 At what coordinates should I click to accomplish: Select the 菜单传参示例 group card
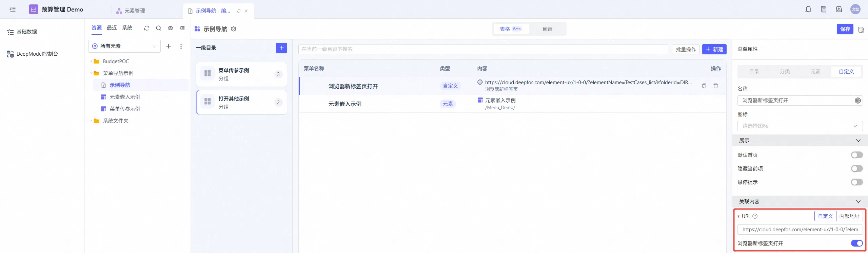[241, 74]
